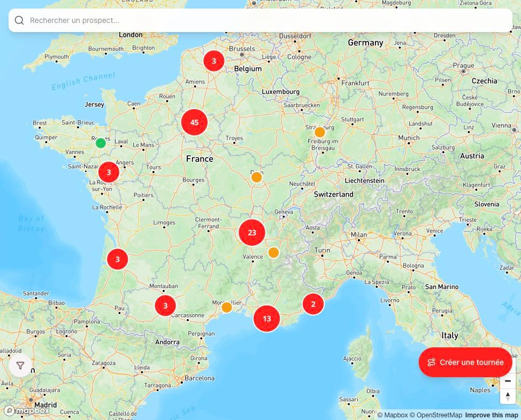The height and width of the screenshot is (420, 521).
Task: Select the cluster of 3 near Lille
Action: pos(213,61)
